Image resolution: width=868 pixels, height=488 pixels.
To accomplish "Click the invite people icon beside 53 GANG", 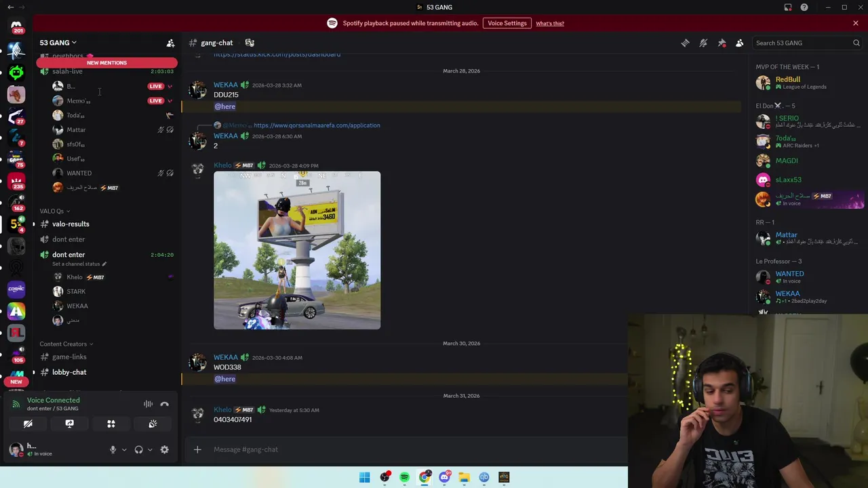I will tap(170, 43).
